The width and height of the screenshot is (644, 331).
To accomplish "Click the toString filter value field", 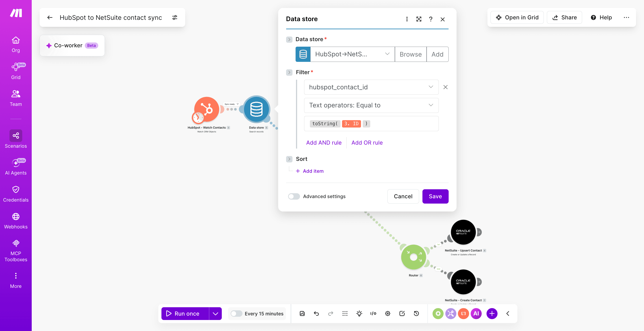I will [x=371, y=124].
